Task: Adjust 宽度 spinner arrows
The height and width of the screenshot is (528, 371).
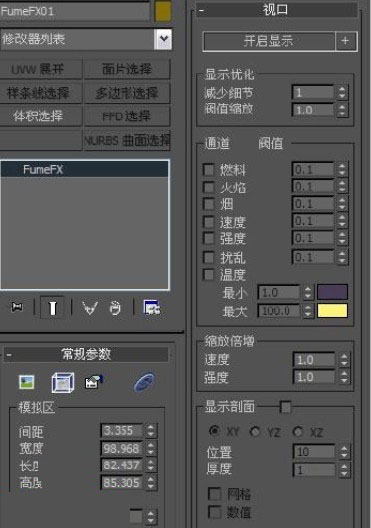Action: point(151,448)
